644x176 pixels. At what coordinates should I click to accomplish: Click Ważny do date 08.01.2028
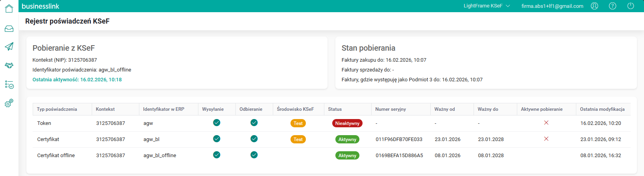click(491, 156)
